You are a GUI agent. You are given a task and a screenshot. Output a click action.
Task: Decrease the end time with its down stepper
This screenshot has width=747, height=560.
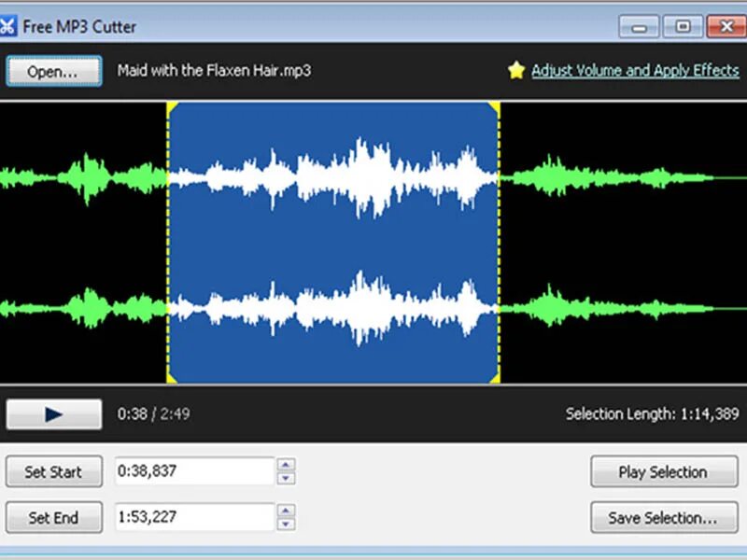pos(287,523)
